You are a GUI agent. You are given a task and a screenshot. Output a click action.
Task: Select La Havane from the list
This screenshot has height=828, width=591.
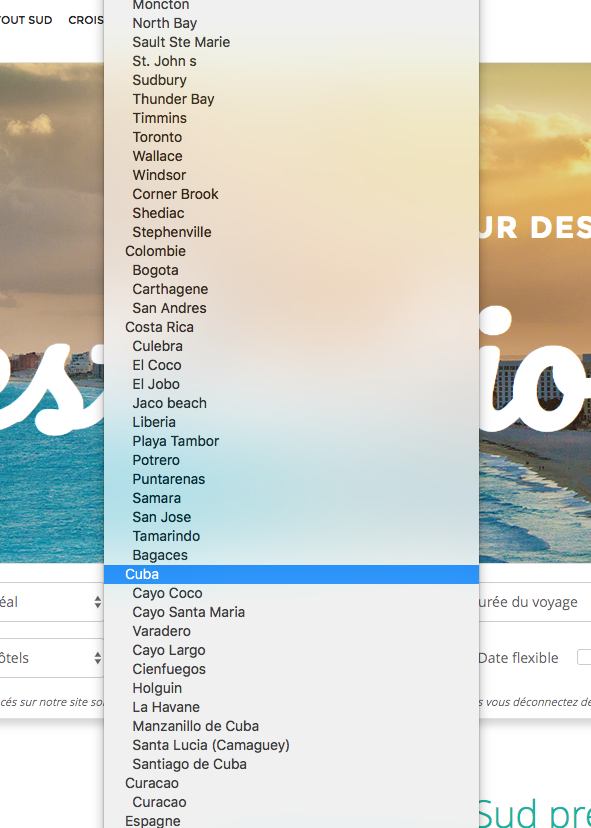(x=291, y=707)
